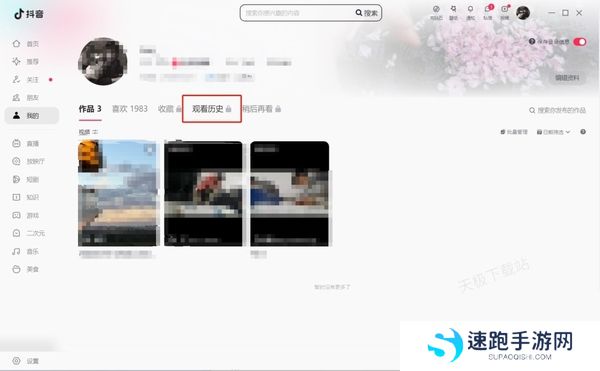Click help icon right of date filter
600x371 pixels.
583,132
